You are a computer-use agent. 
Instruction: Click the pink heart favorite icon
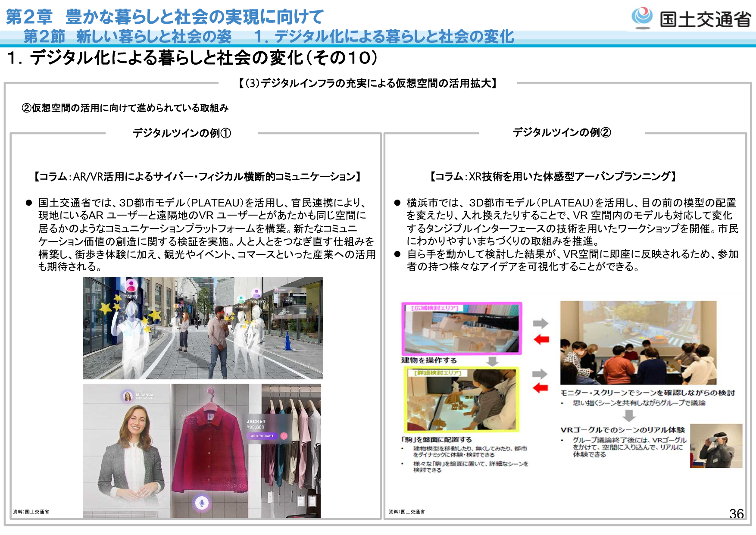284,436
